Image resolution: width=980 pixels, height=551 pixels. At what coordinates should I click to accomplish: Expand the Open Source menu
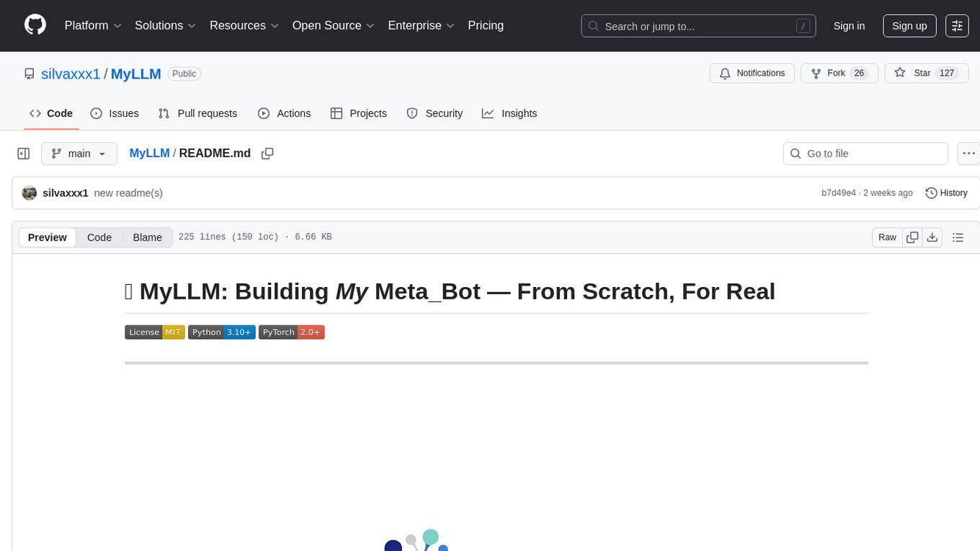tap(333, 25)
